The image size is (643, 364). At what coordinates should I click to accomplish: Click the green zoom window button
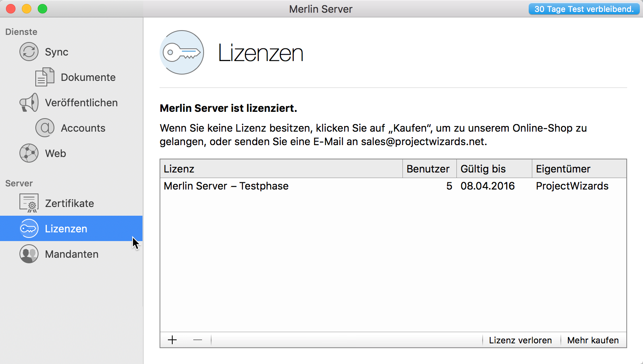click(x=42, y=9)
